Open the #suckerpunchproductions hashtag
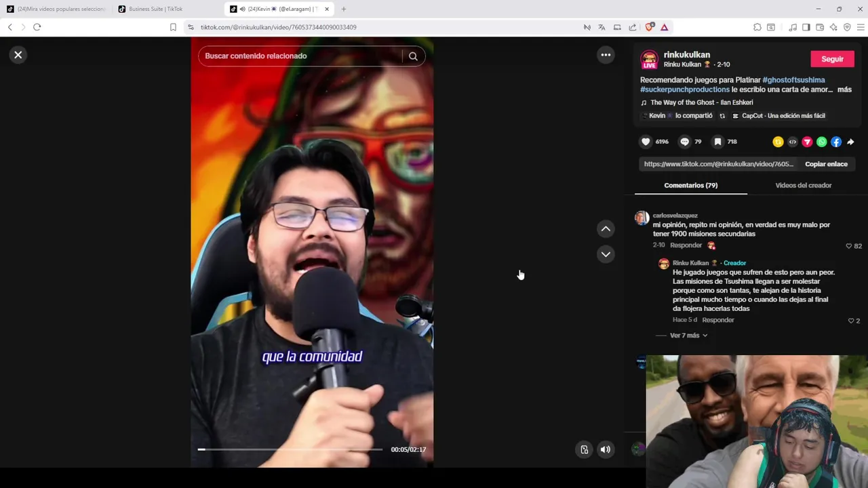 click(x=685, y=89)
